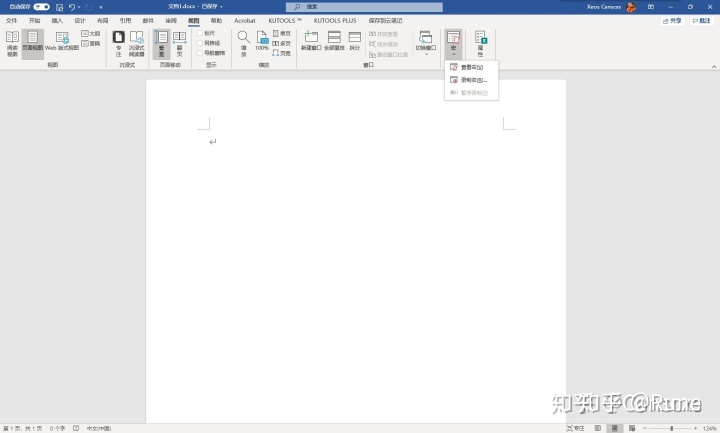The height and width of the screenshot is (433, 720).
Task: Click Zoom Out minus button
Action: pyautogui.click(x=645, y=428)
